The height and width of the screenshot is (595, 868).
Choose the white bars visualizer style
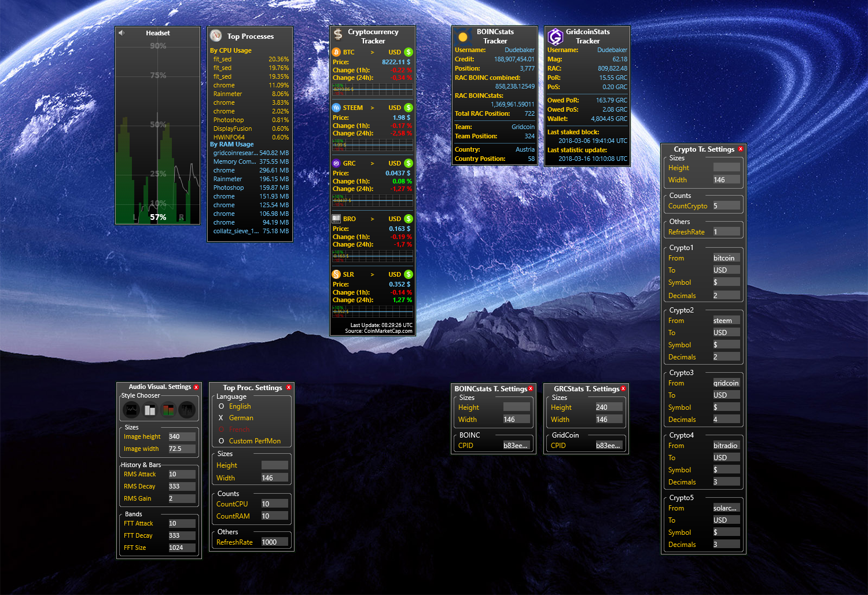(x=150, y=410)
